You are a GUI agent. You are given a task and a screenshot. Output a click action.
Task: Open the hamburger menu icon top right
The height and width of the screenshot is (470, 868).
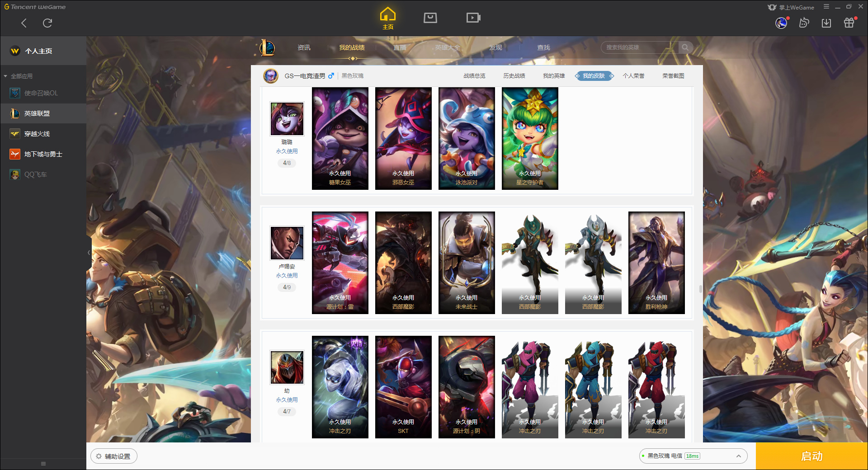826,7
